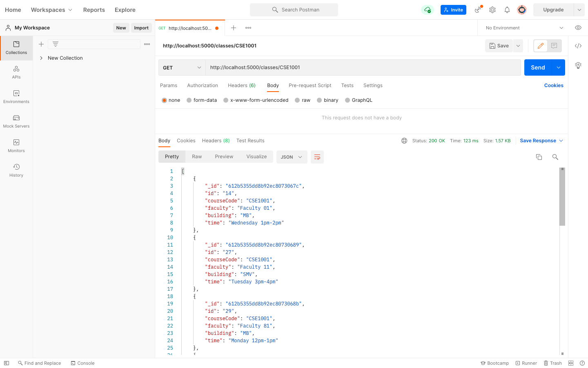
Task: Open the Postman Console
Action: coord(82,363)
